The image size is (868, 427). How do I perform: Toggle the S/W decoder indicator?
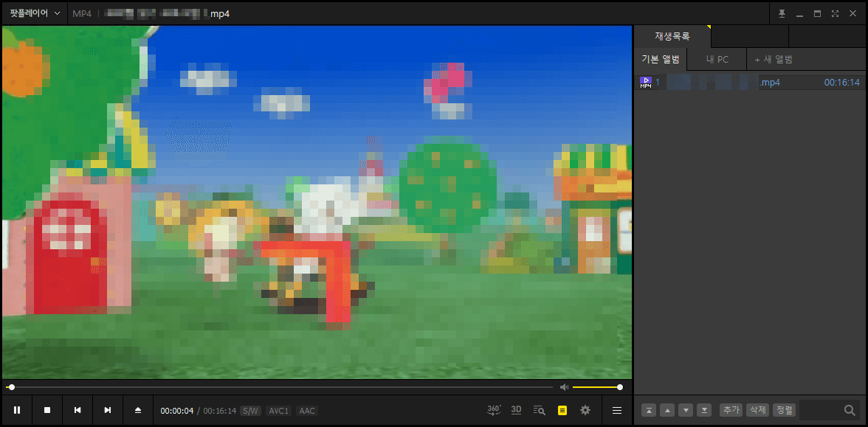[x=250, y=411]
